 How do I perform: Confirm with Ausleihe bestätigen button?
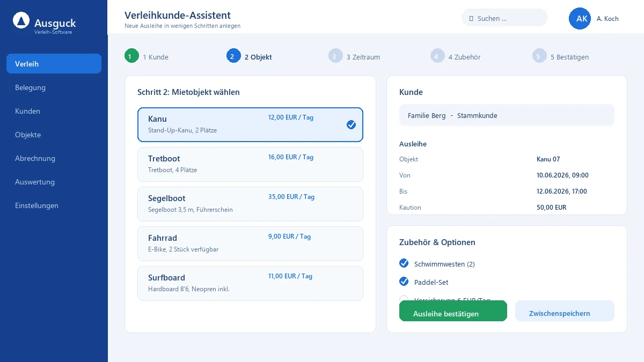453,311
